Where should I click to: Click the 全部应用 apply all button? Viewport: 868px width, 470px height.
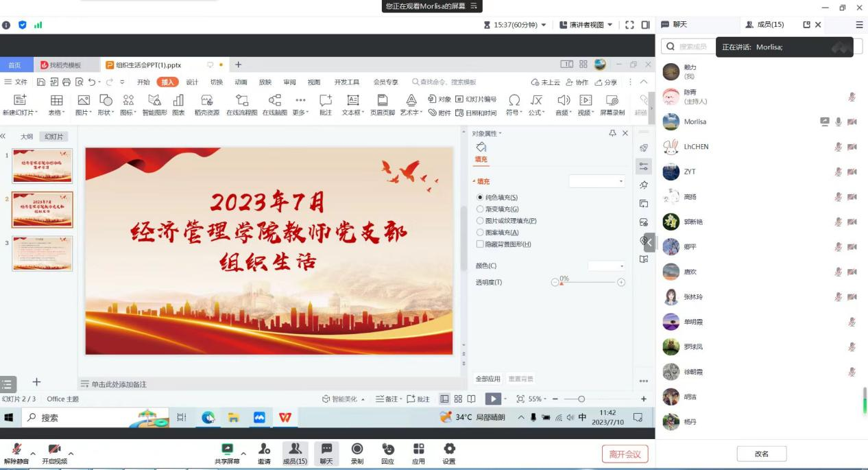488,379
